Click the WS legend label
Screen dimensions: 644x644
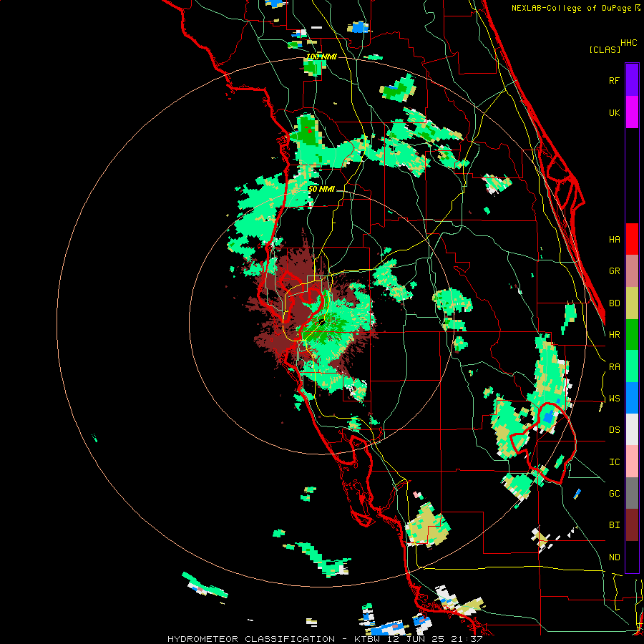[614, 399]
